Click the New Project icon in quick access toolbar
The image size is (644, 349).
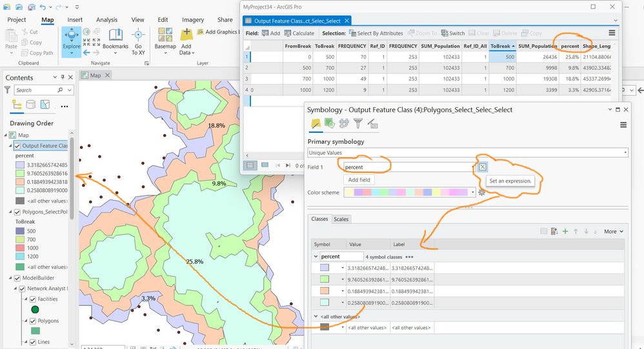(6, 7)
